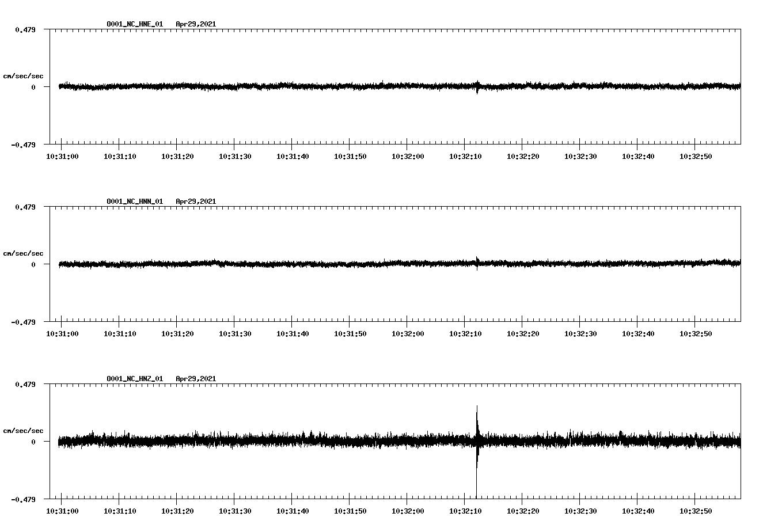
Task: Click the small glitch near 10:32:12 on HNE
Action: tap(477, 87)
